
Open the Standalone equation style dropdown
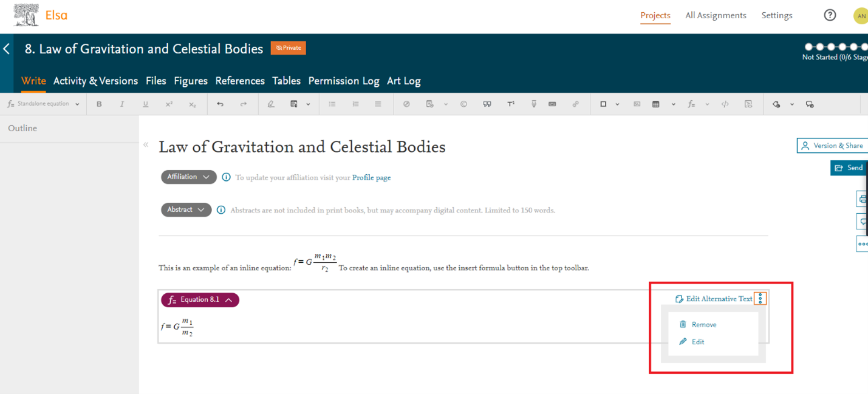coord(43,104)
